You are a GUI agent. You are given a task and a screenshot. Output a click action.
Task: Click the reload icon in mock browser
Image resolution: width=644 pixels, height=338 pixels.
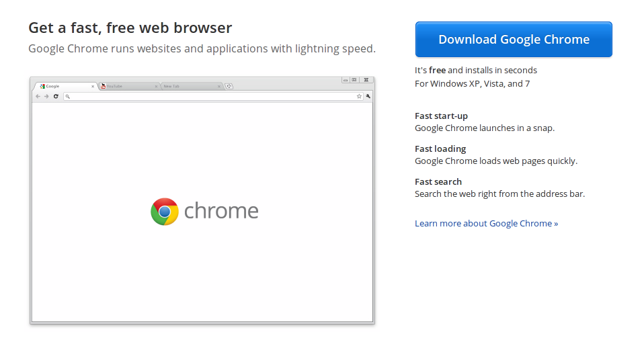coord(56,96)
